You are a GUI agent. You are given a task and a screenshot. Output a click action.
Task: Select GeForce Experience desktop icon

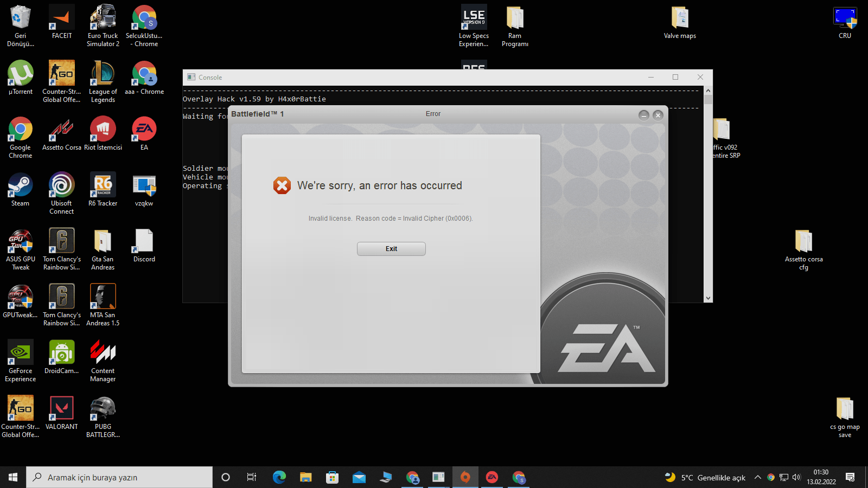[21, 361]
